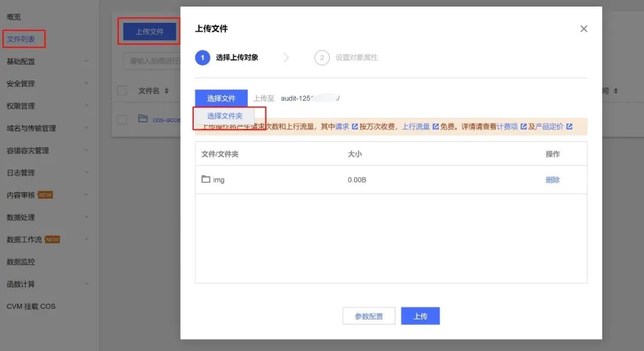Viewport: 644px width, 351px height.
Task: Click the img folder icon
Action: click(206, 179)
